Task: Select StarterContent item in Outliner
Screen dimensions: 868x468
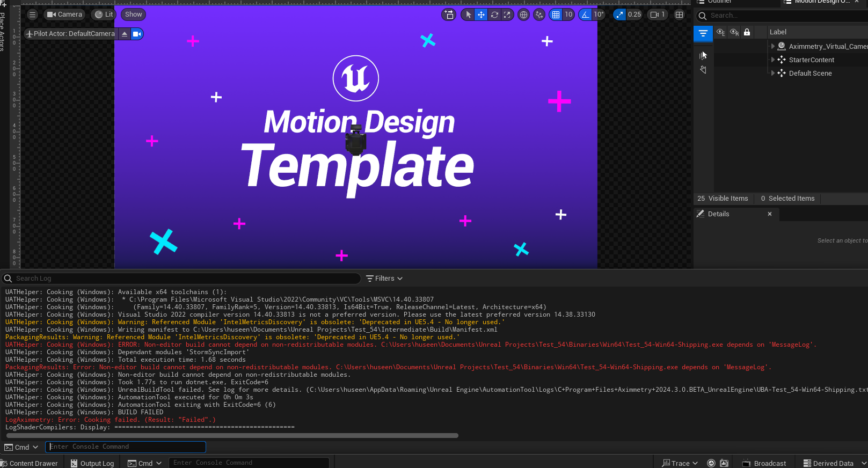Action: click(x=811, y=60)
